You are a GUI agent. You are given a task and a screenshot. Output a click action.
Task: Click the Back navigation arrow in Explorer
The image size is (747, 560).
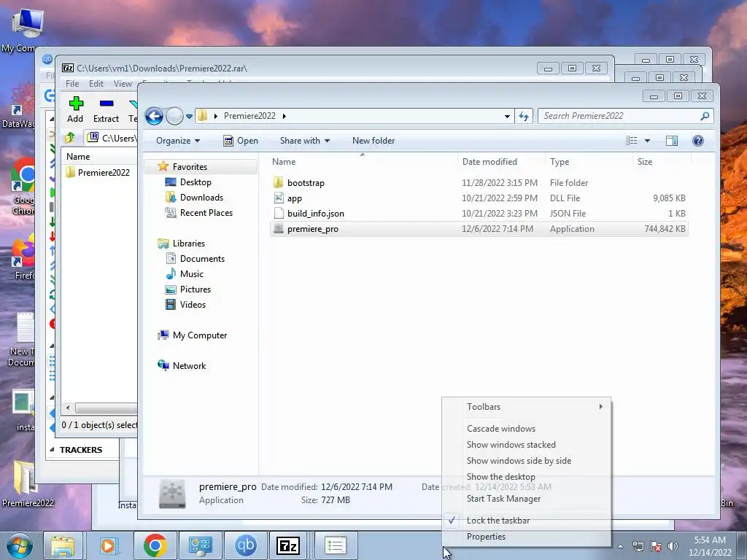coord(154,116)
